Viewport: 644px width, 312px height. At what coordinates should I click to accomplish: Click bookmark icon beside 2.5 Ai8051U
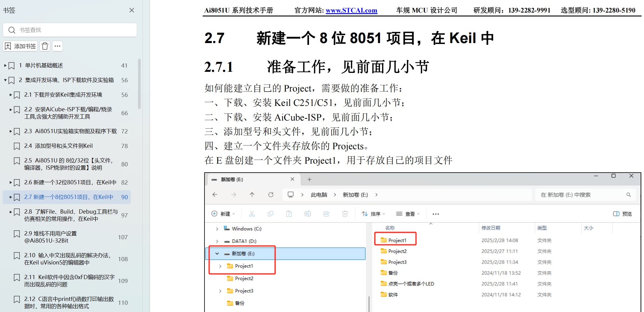click(17, 161)
